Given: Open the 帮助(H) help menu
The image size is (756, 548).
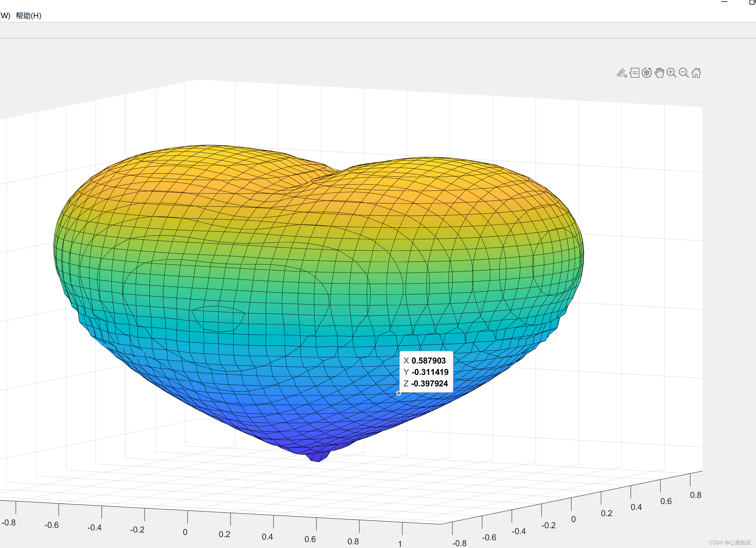Looking at the screenshot, I should [28, 16].
